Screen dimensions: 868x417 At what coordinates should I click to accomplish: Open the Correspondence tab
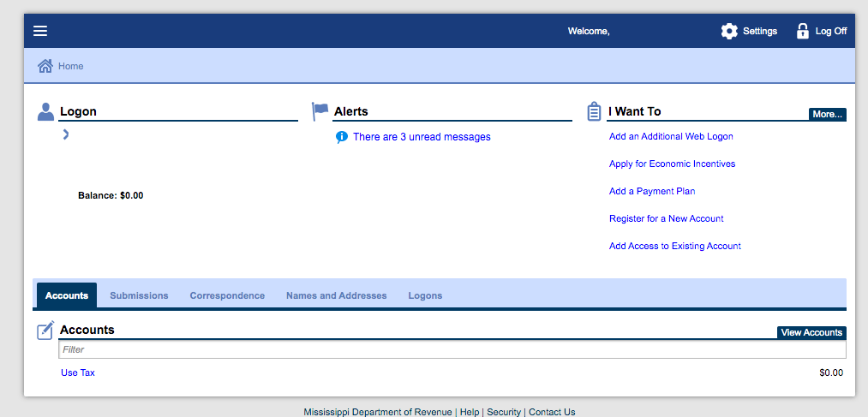227,295
